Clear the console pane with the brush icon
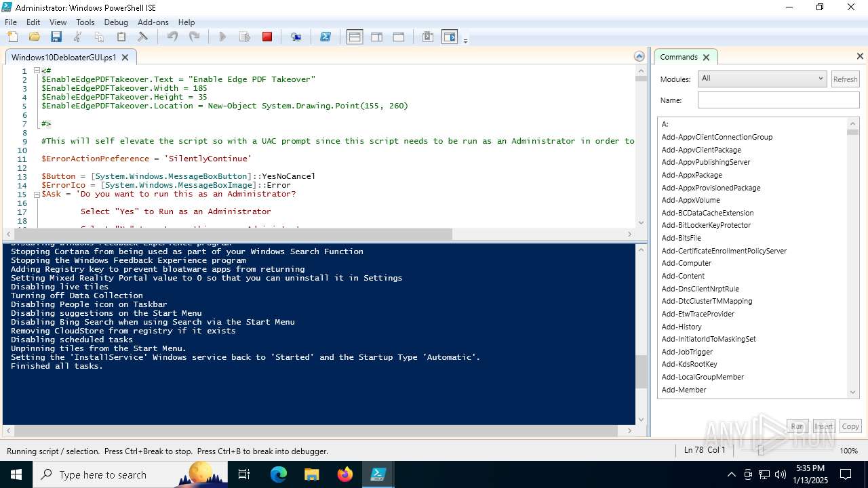 (x=143, y=37)
